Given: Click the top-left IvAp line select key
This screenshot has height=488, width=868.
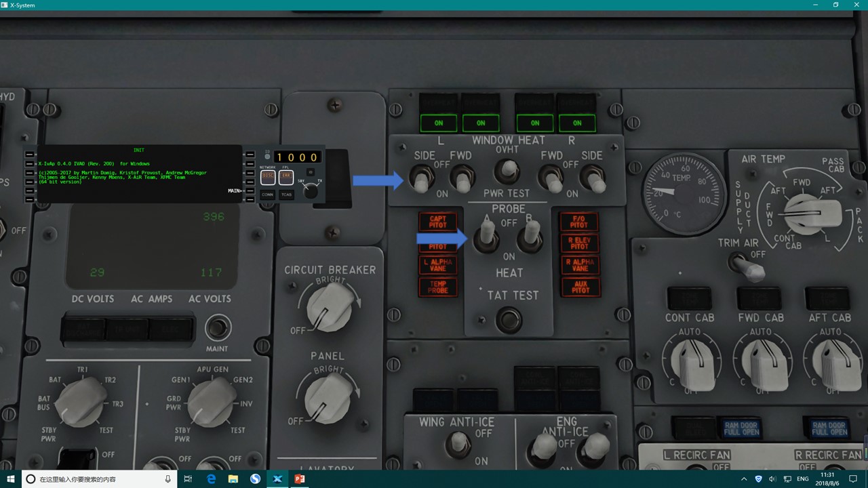Looking at the screenshot, I should 29,154.
